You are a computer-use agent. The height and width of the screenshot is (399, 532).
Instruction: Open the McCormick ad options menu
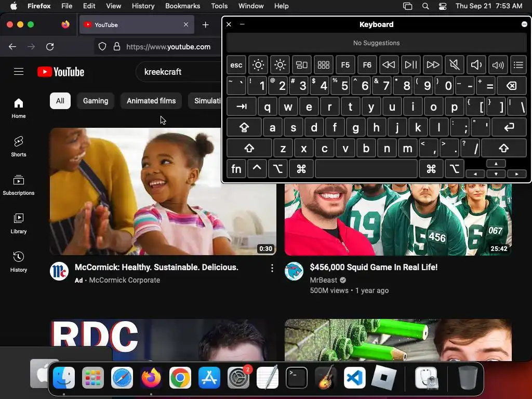pyautogui.click(x=272, y=269)
